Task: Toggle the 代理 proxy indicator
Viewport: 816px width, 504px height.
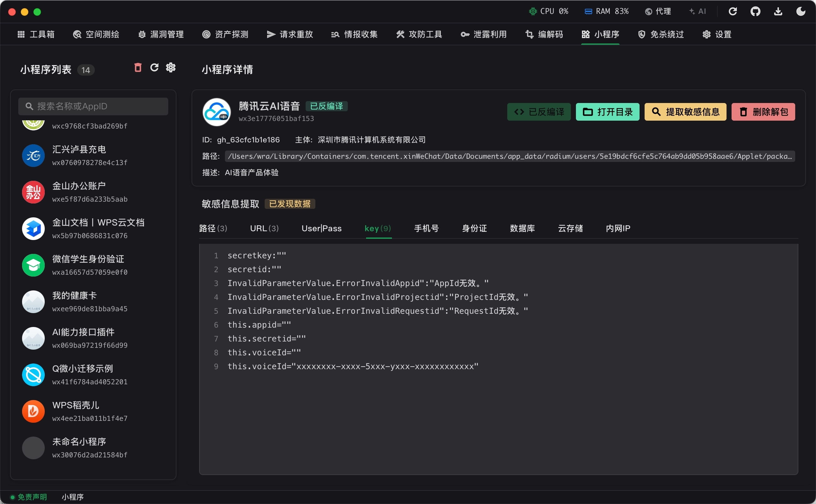Action: (658, 11)
